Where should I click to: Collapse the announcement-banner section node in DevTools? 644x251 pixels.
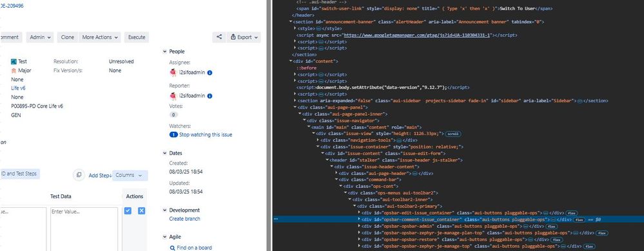point(291,22)
